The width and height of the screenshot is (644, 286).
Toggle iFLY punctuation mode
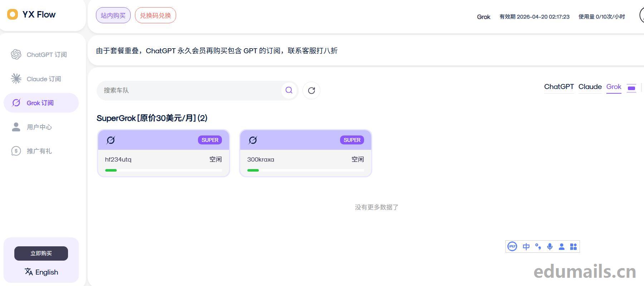[x=538, y=247]
